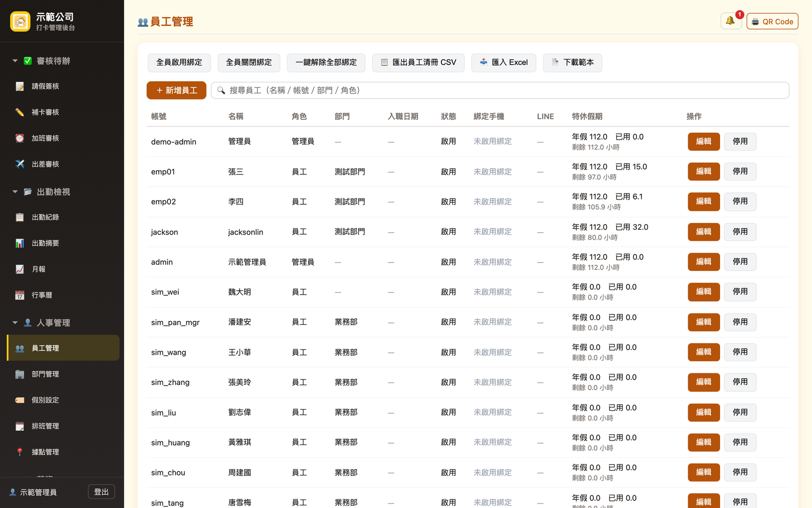812x508 pixels.
Task: Click 全員啟用綁定 button
Action: tap(179, 62)
